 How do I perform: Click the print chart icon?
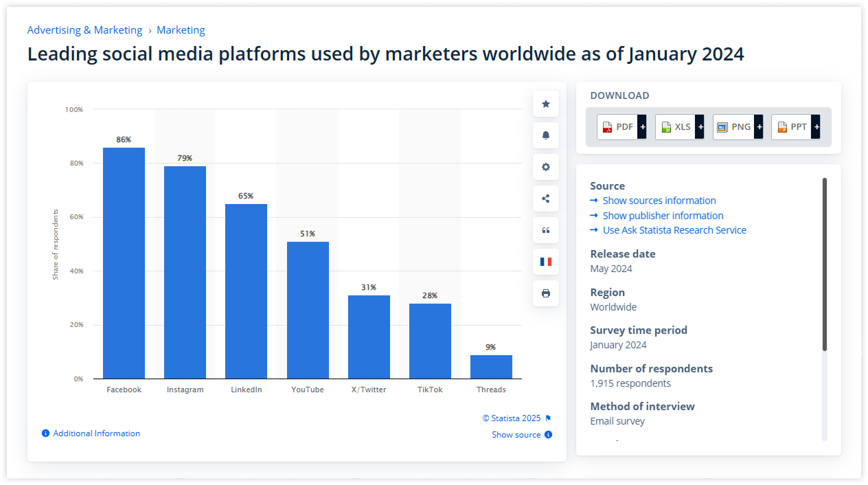[x=546, y=293]
